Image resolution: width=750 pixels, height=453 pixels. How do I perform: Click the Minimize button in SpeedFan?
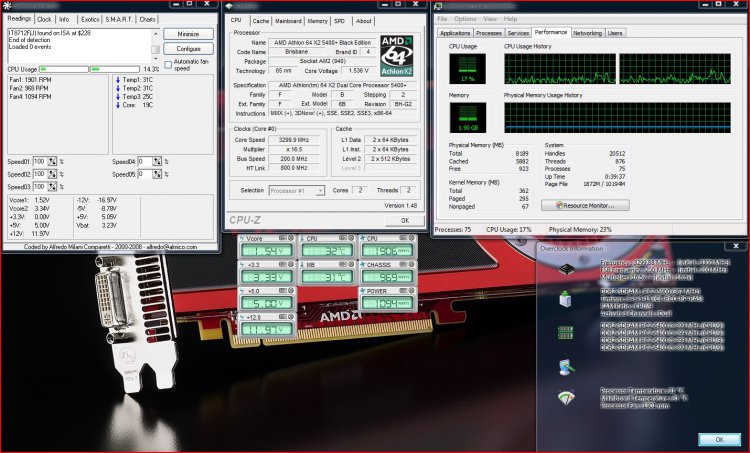(188, 34)
